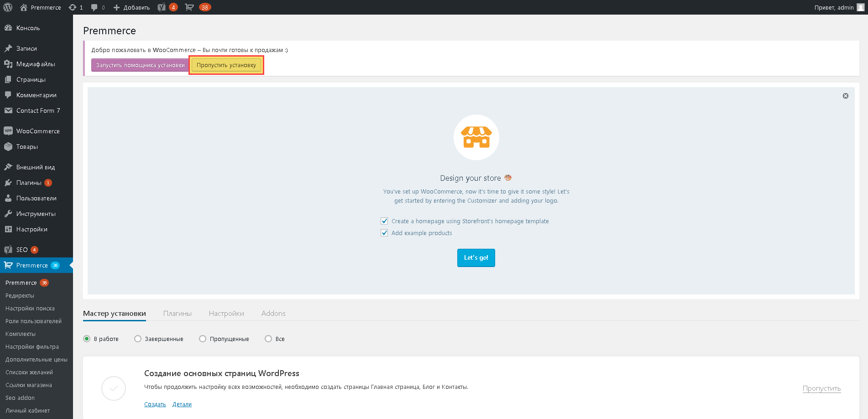
Task: Dismiss the Design your store panel
Action: [846, 96]
